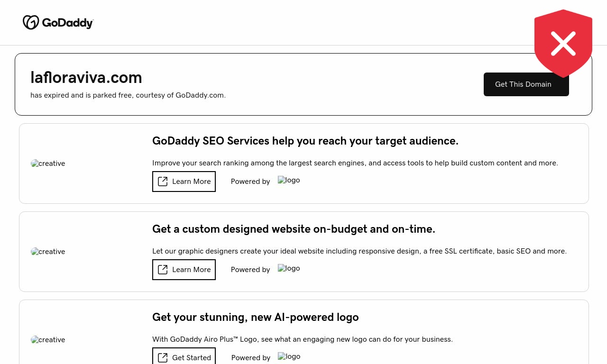Click the custom website powered-by logo
The width and height of the screenshot is (607, 364).
click(x=289, y=268)
